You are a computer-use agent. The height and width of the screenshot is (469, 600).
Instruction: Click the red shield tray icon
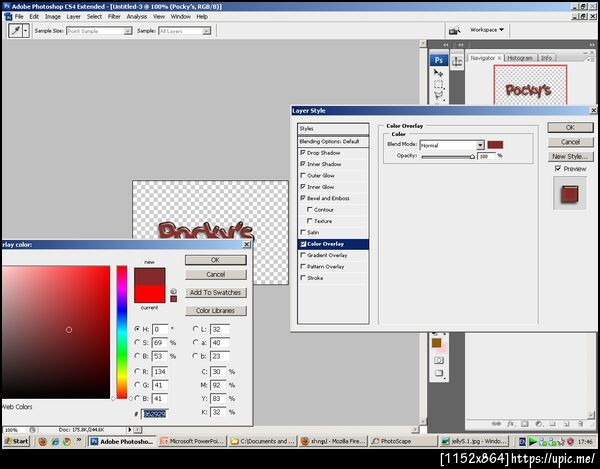(571, 441)
